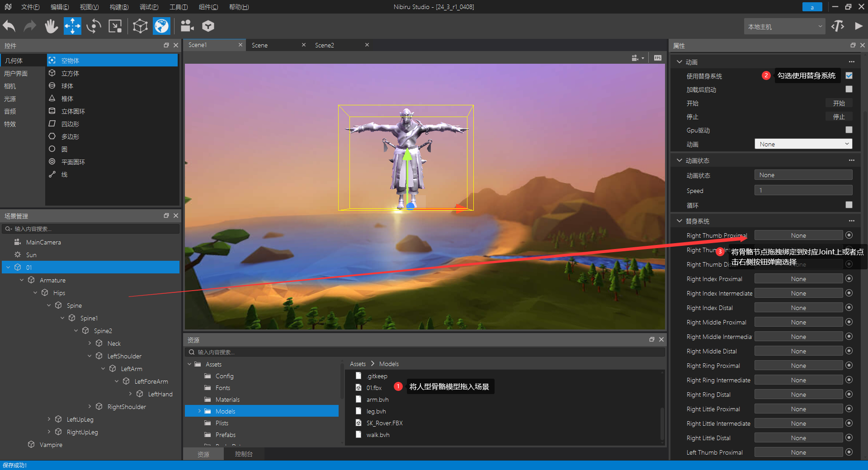Viewport: 868px width, 470px height.
Task: Click the globe world-space icon
Action: [x=161, y=26]
